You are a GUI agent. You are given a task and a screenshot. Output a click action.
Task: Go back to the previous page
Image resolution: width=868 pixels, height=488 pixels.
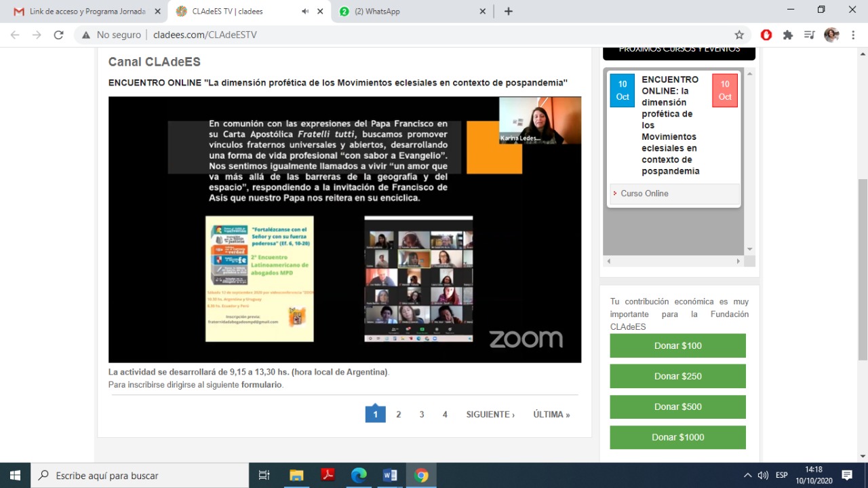pyautogui.click(x=15, y=35)
